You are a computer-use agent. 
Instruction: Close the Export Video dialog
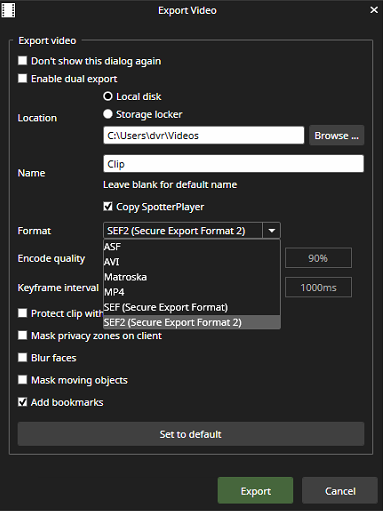coord(374,10)
